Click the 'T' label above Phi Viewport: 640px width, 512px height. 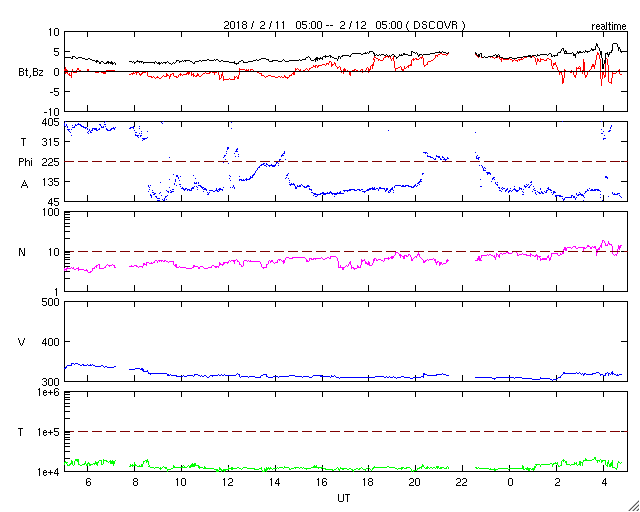tap(22, 142)
